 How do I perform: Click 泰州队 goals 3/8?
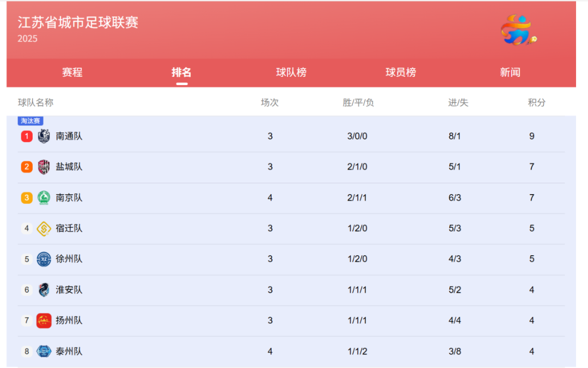pyautogui.click(x=455, y=351)
